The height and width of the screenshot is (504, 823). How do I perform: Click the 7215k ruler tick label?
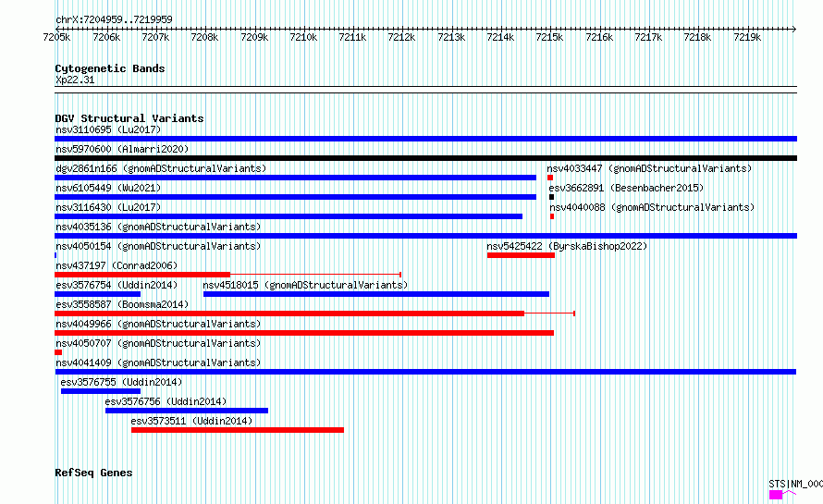pyautogui.click(x=549, y=37)
